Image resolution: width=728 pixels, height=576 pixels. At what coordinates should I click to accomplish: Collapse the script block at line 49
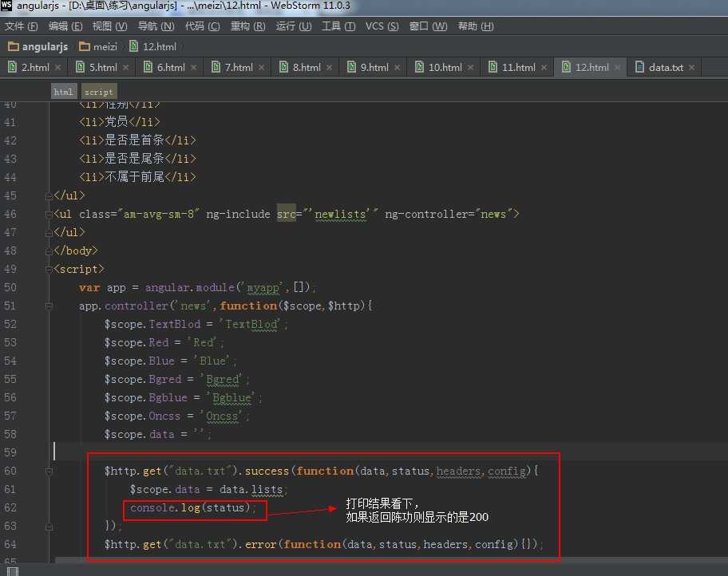point(49,269)
